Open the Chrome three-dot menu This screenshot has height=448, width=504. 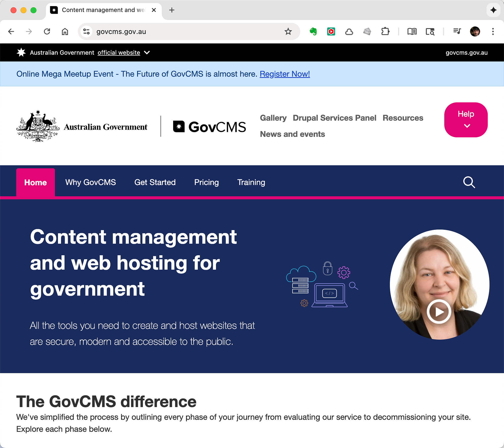[493, 31]
